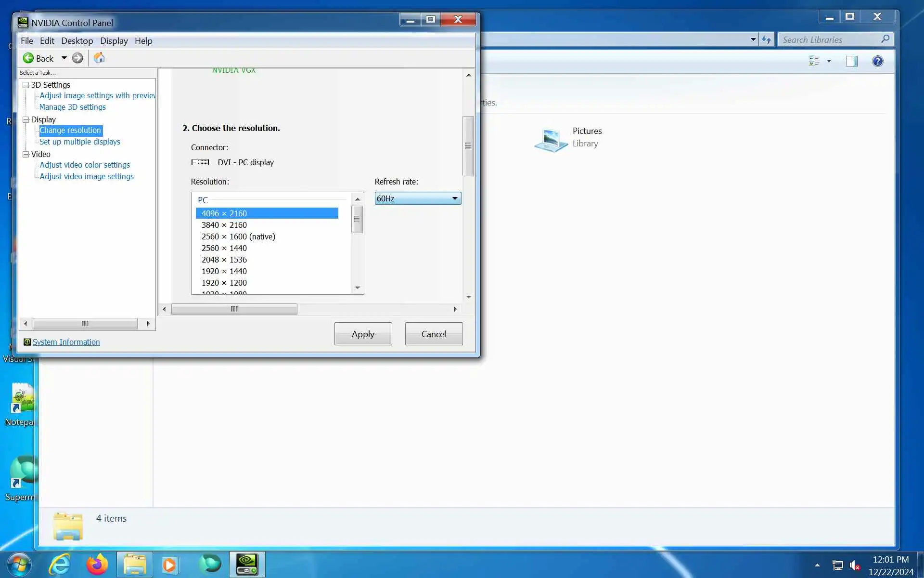Open the Back button history dropdown arrow

click(x=64, y=58)
